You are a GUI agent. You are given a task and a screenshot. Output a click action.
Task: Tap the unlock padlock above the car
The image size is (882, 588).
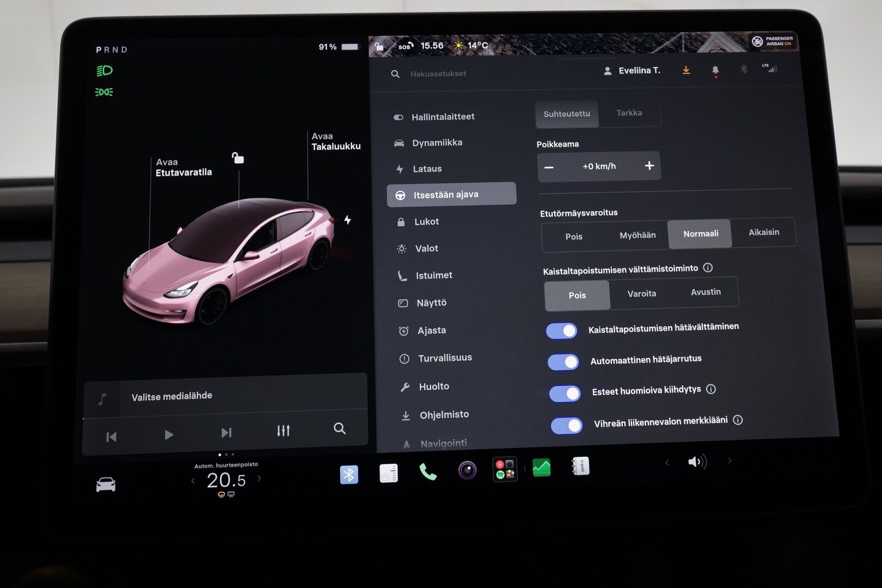point(237,158)
